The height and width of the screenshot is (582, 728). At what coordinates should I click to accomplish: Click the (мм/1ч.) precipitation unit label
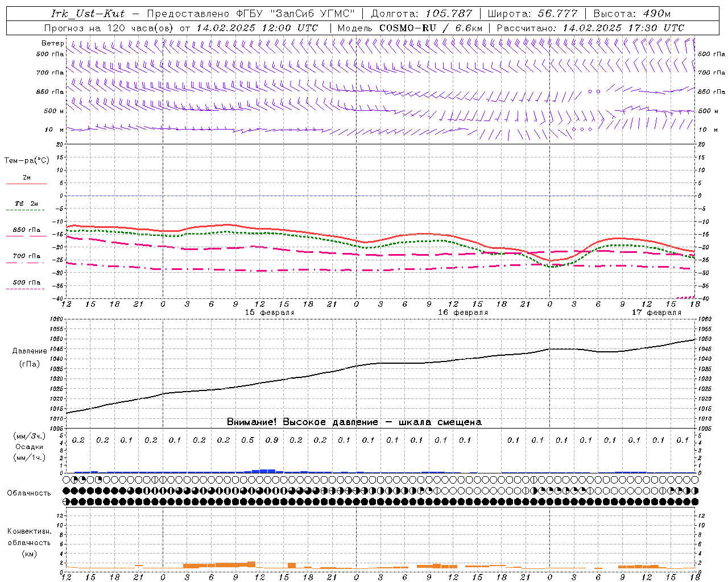[30, 458]
